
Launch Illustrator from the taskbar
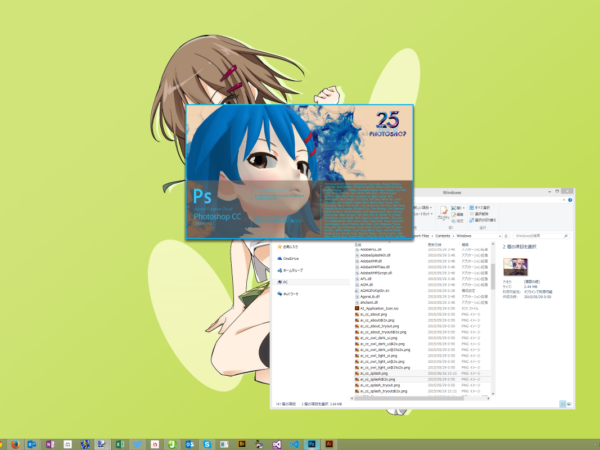(329, 444)
